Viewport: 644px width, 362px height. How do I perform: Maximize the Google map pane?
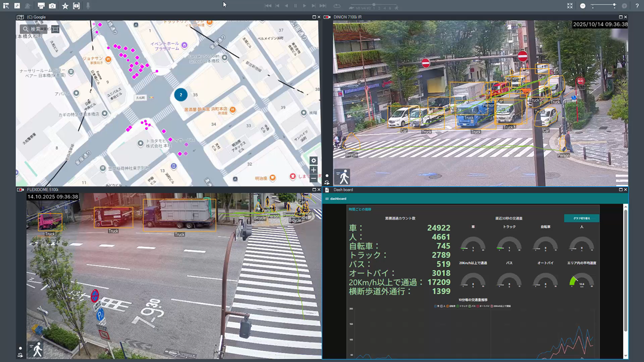coord(314,17)
